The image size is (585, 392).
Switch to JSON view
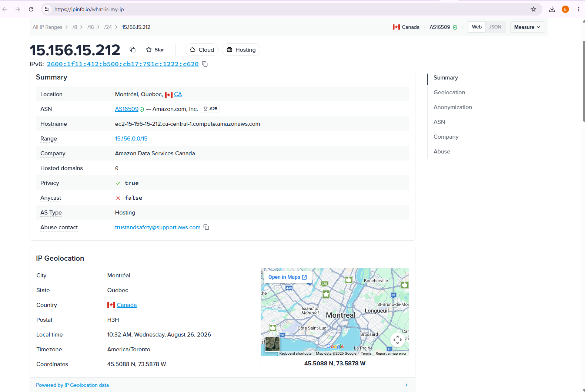pyautogui.click(x=495, y=27)
